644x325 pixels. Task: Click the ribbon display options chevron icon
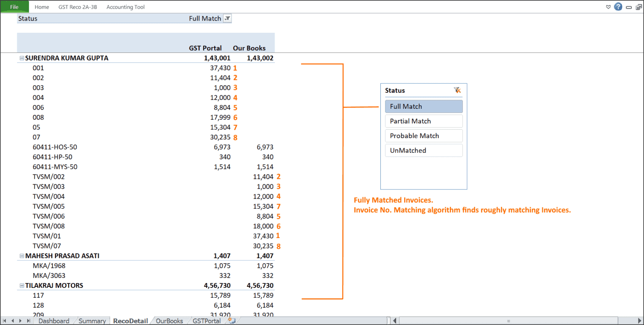pyautogui.click(x=608, y=7)
